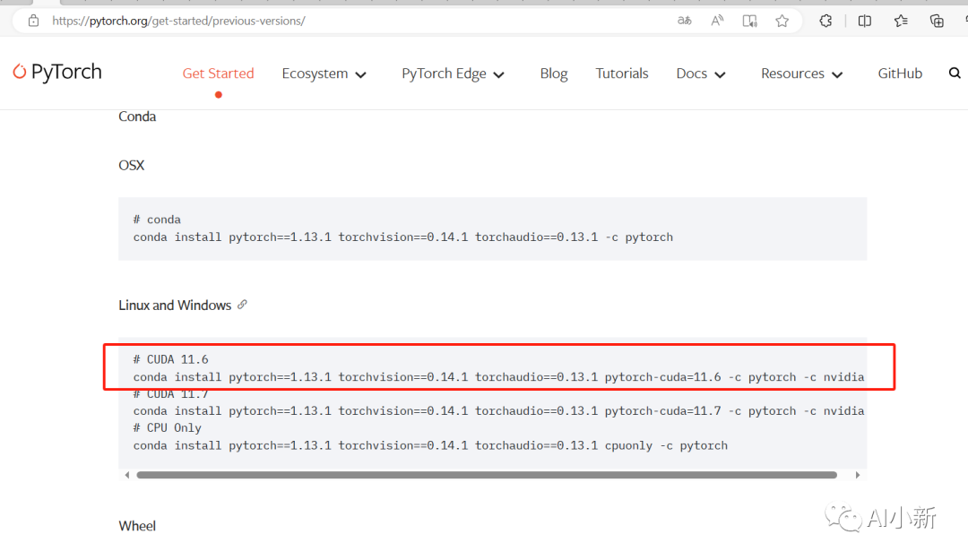This screenshot has width=968, height=560.
Task: Go to the Blog page
Action: point(554,73)
